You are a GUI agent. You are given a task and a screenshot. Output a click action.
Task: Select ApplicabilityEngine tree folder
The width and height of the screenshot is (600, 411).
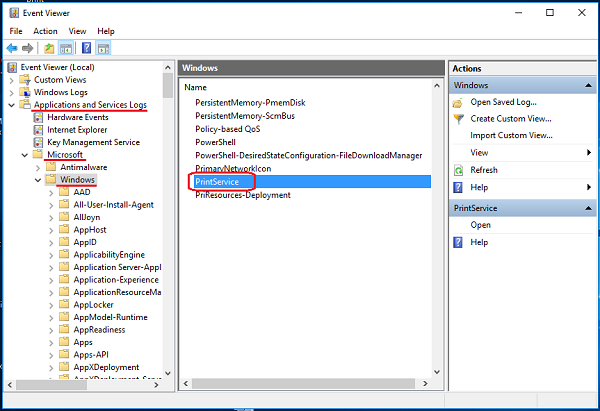(x=109, y=255)
